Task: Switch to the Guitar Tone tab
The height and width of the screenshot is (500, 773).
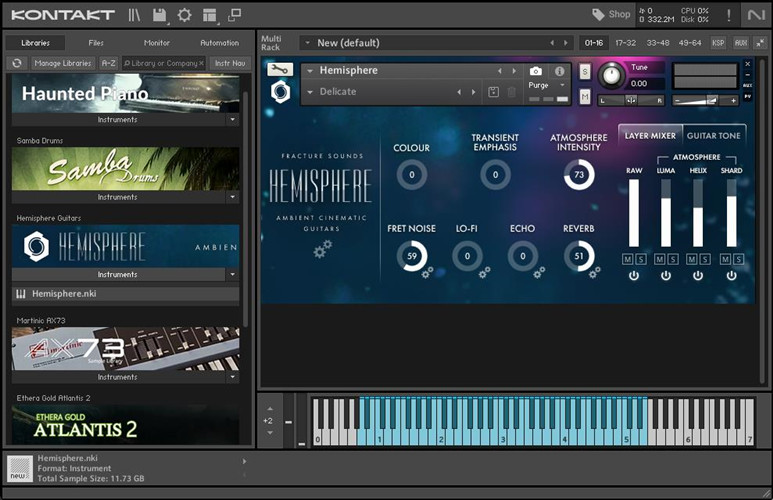Action: tap(714, 135)
